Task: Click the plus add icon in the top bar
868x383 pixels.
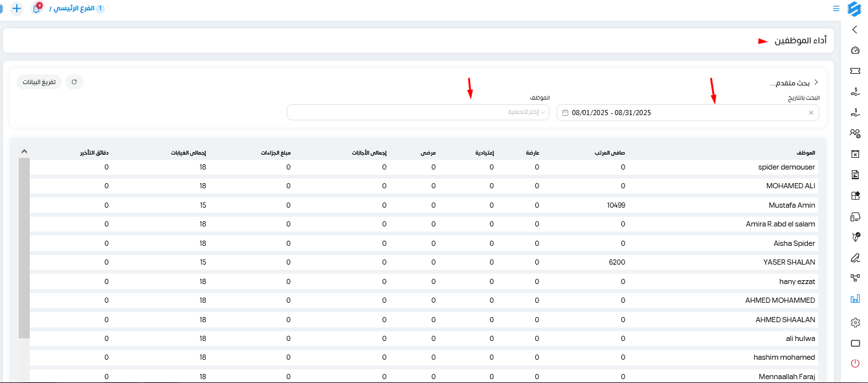Action: click(x=17, y=9)
